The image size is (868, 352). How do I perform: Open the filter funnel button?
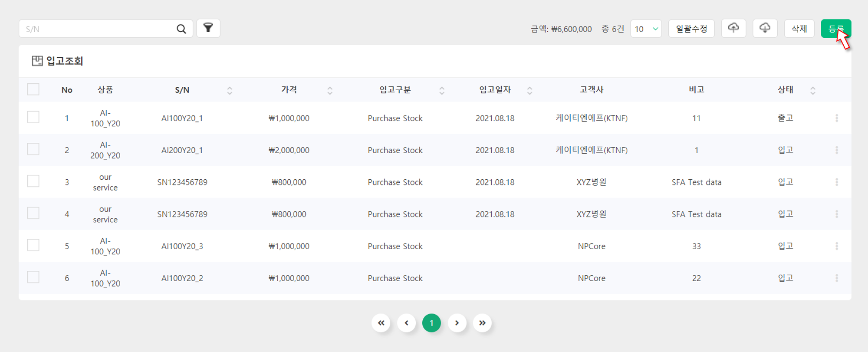[208, 28]
